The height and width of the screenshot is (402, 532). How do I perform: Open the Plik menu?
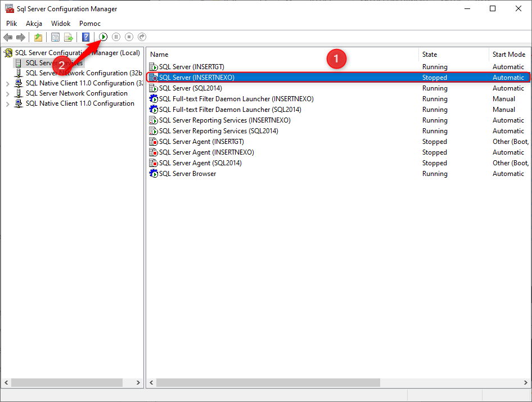12,24
